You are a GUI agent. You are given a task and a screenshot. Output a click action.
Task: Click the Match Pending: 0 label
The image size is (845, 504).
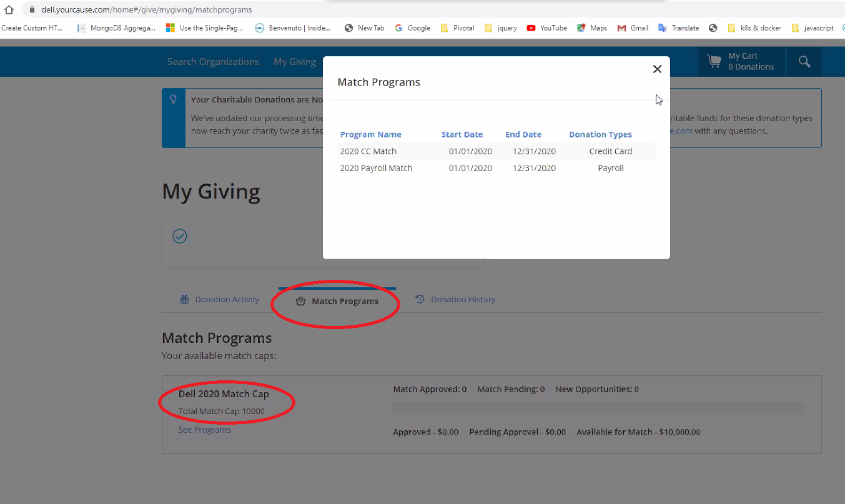point(511,389)
